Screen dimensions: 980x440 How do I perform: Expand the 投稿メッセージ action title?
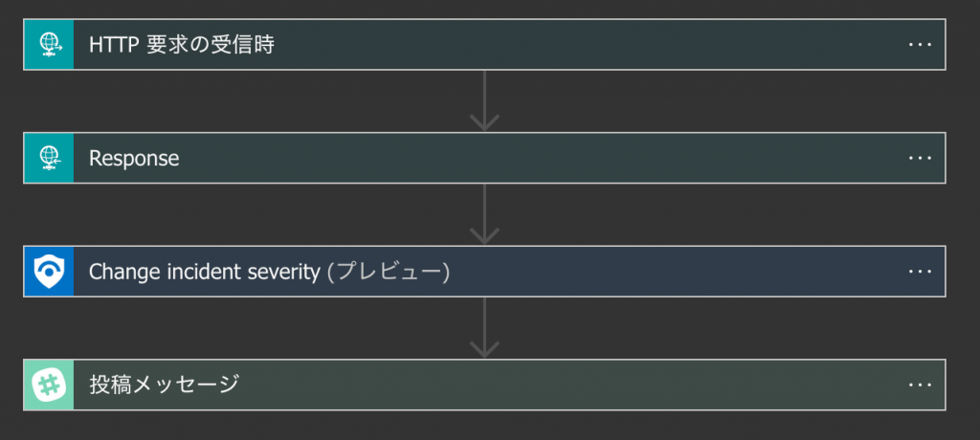click(x=164, y=385)
